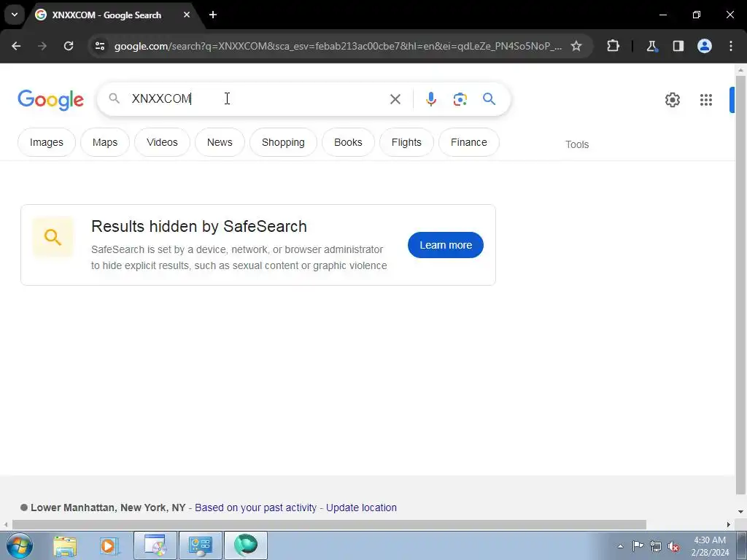This screenshot has height=560, width=747.
Task: Open the control panel taskbar item
Action: pyautogui.click(x=200, y=545)
